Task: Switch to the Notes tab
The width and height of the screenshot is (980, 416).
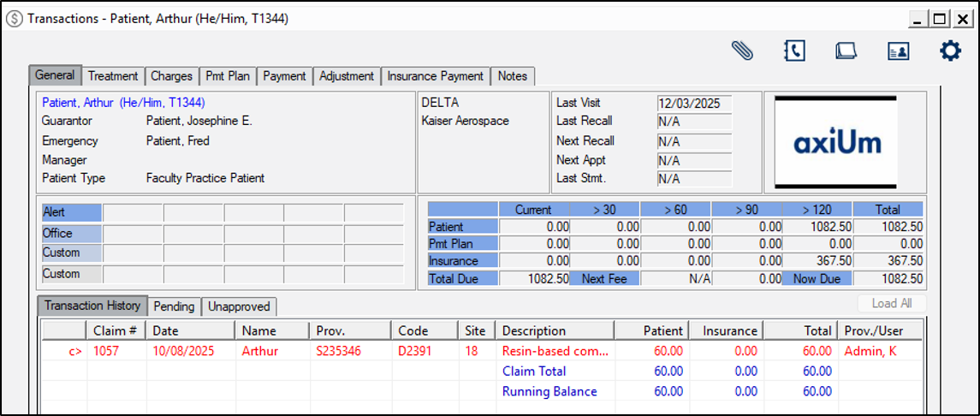Action: [x=513, y=76]
